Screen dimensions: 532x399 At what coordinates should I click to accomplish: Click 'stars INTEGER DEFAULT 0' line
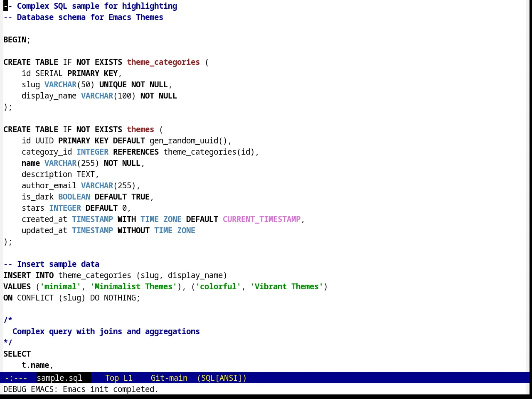76,208
